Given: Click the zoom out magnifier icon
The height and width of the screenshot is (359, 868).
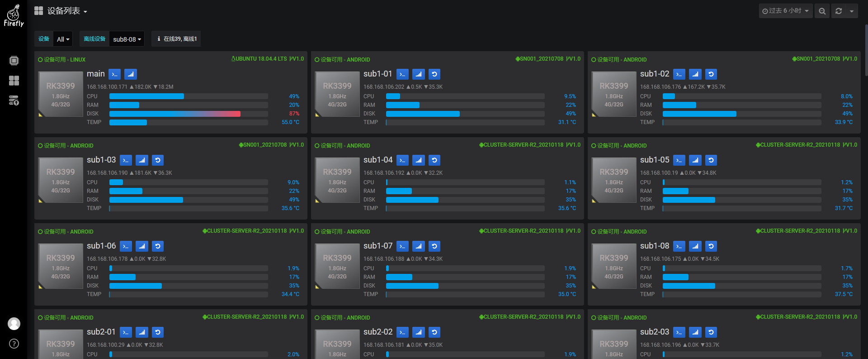Looking at the screenshot, I should (x=822, y=11).
